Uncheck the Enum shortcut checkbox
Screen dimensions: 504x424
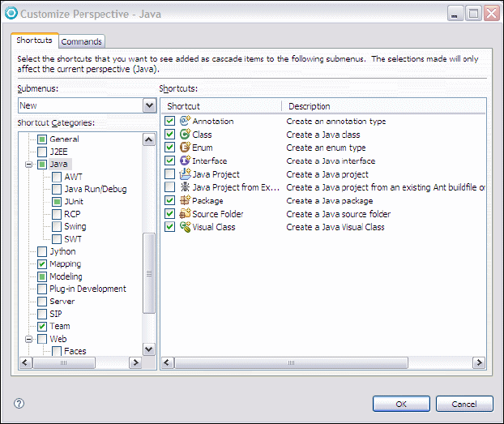(169, 147)
